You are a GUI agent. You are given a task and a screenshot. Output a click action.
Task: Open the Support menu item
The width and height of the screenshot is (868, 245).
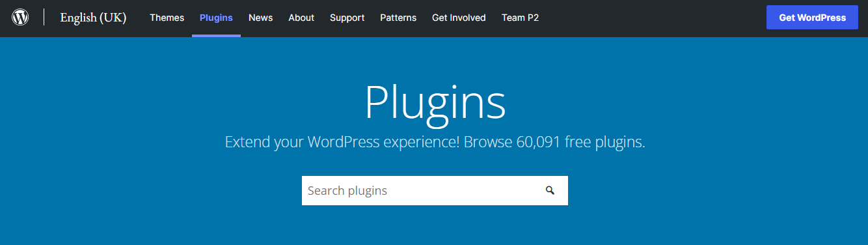[347, 18]
